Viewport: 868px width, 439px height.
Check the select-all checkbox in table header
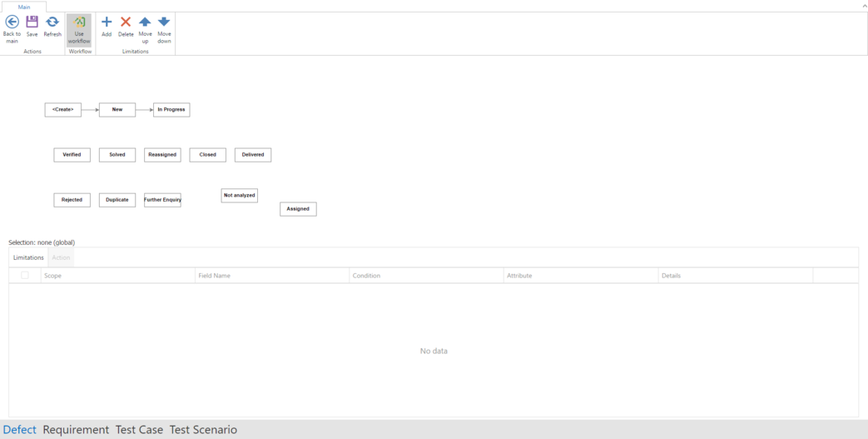(x=25, y=275)
